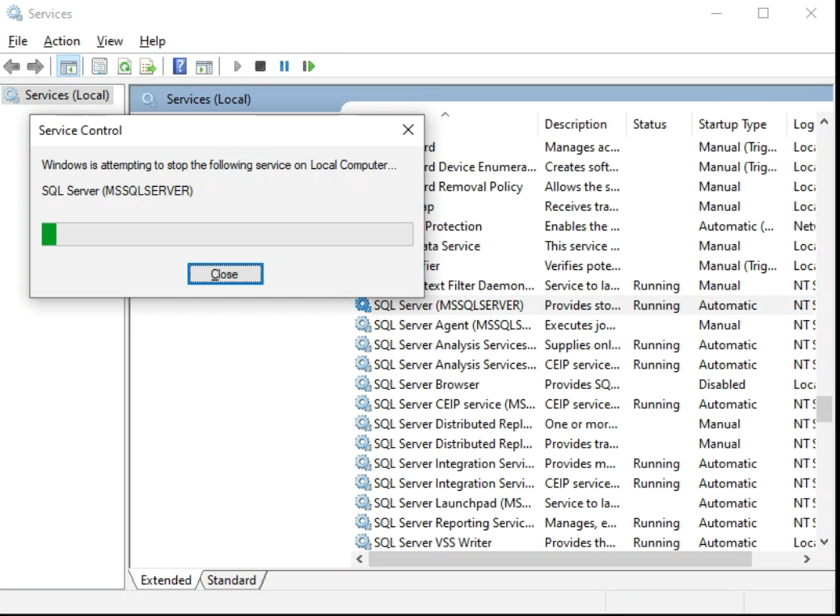Open the View menu
Image resolution: width=840 pixels, height=616 pixels.
point(109,41)
